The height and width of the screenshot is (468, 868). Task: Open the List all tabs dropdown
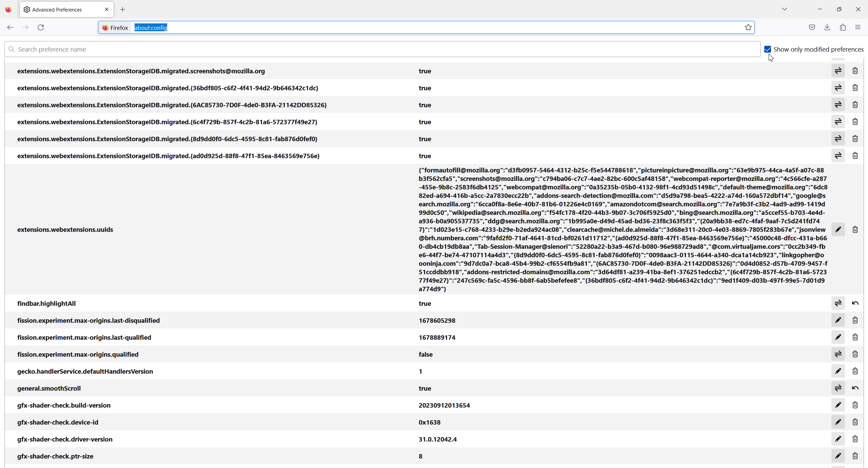(x=784, y=9)
